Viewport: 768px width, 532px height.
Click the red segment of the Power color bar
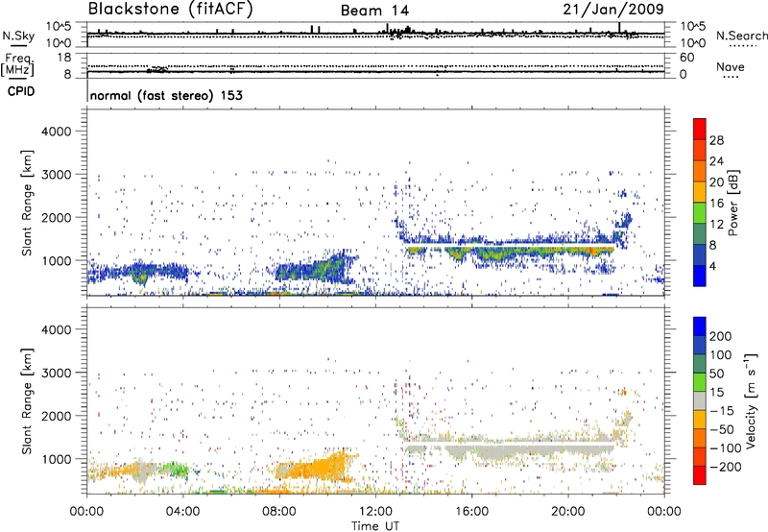tap(700, 129)
